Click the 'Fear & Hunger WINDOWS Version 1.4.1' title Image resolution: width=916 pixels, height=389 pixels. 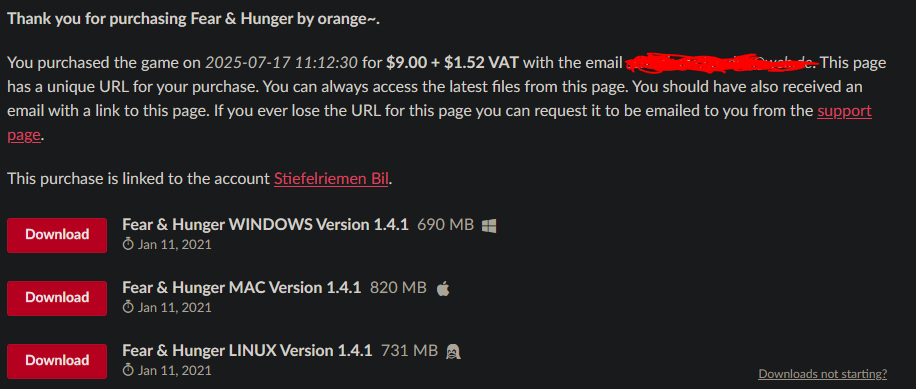tap(265, 224)
